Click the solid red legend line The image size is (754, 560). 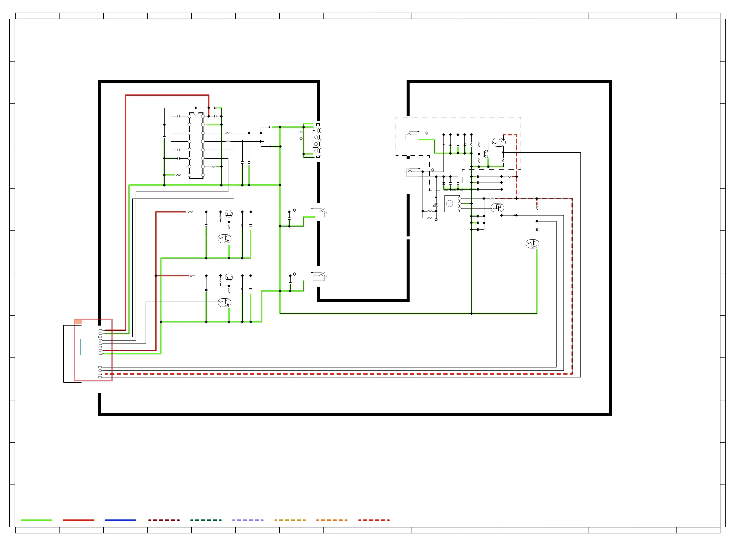pyautogui.click(x=78, y=520)
